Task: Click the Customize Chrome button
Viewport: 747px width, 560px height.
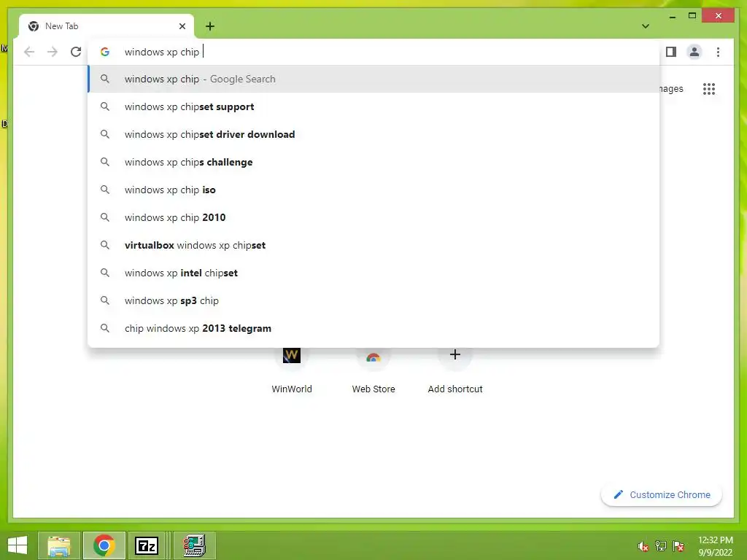Action: [661, 495]
